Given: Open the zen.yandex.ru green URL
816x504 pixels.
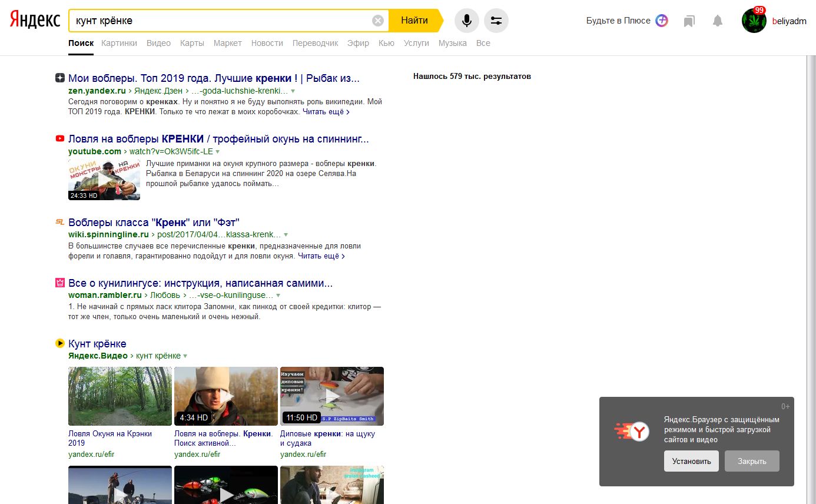Looking at the screenshot, I should 97,91.
